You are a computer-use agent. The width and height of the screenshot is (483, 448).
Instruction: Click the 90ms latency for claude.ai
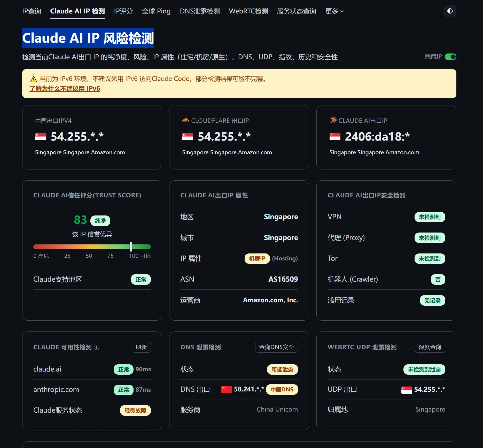click(143, 369)
